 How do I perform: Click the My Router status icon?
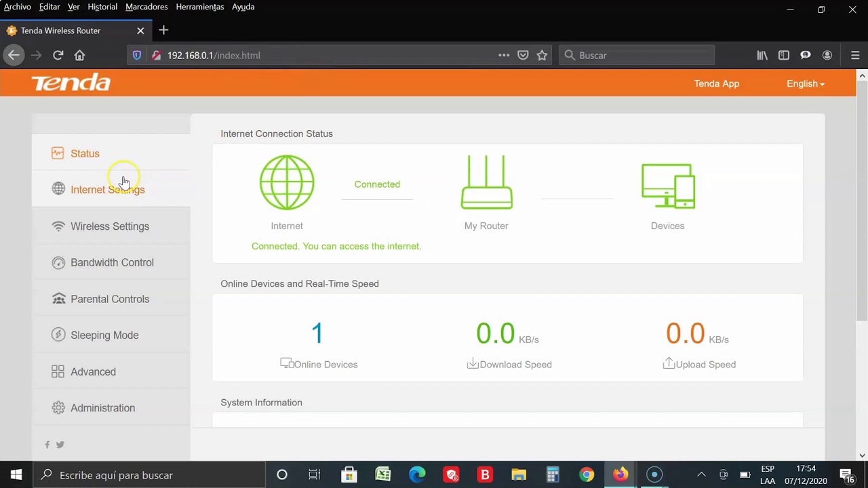click(x=487, y=182)
